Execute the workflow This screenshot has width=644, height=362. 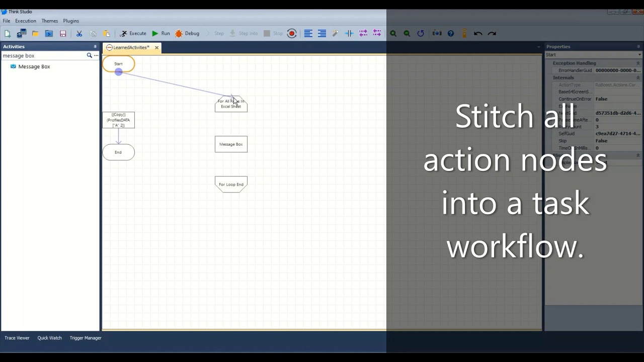pyautogui.click(x=133, y=34)
